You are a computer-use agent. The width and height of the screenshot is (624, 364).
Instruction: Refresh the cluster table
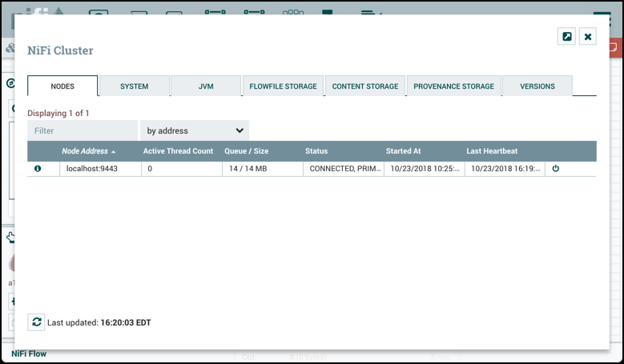coord(36,322)
